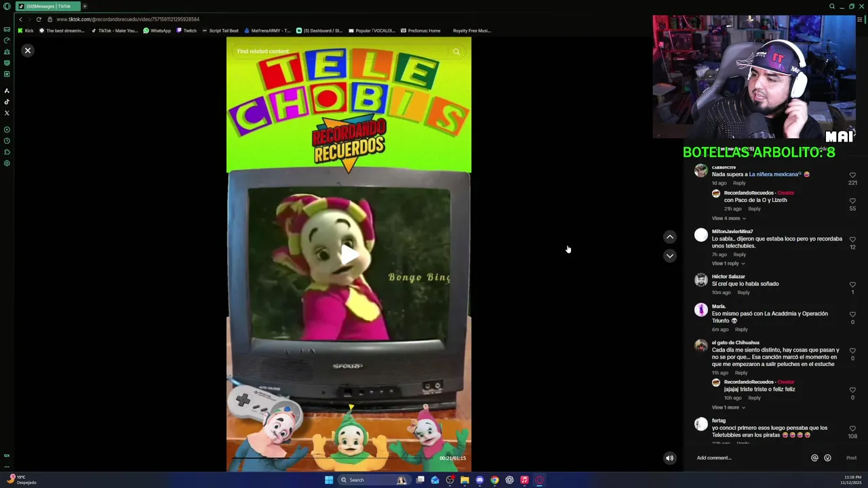Expand 'View 4 more' replies

pos(728,218)
